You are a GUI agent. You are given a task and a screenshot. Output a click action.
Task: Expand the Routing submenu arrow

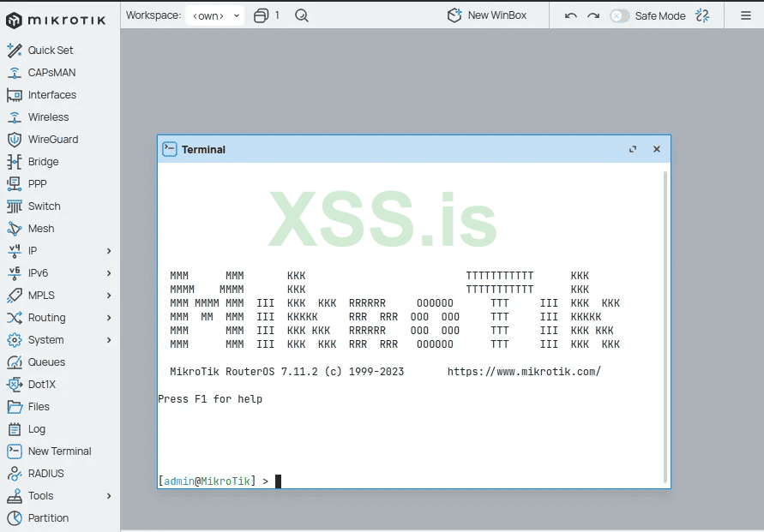coord(109,318)
